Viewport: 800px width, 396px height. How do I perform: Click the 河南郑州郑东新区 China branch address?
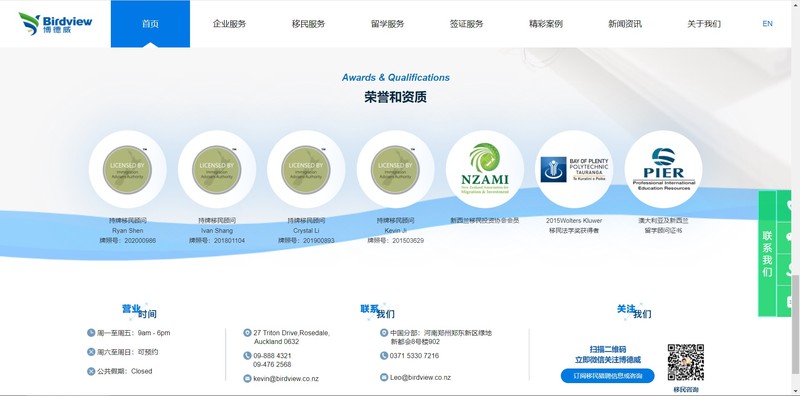coord(441,337)
